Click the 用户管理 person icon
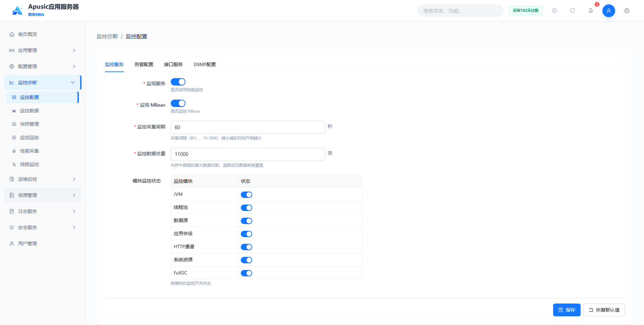Image resolution: width=644 pixels, height=325 pixels. [x=12, y=243]
